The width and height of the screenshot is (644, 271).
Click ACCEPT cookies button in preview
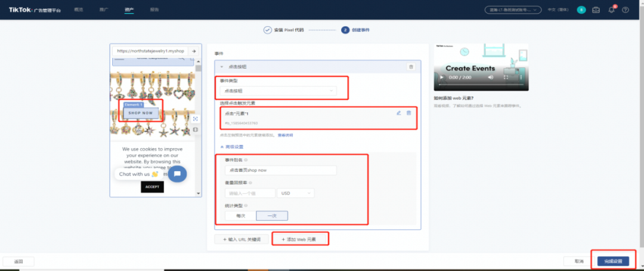click(x=152, y=187)
